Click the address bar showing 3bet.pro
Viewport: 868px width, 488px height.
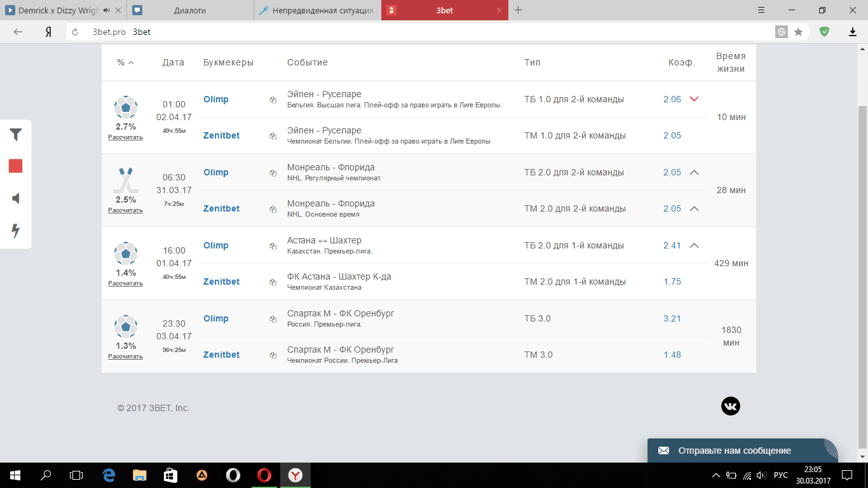[x=419, y=32]
